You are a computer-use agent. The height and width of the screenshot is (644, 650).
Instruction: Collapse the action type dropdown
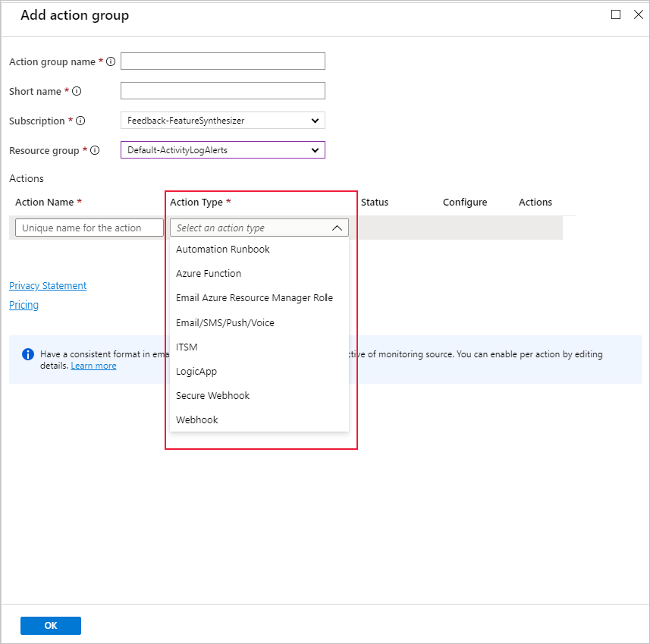tap(338, 228)
